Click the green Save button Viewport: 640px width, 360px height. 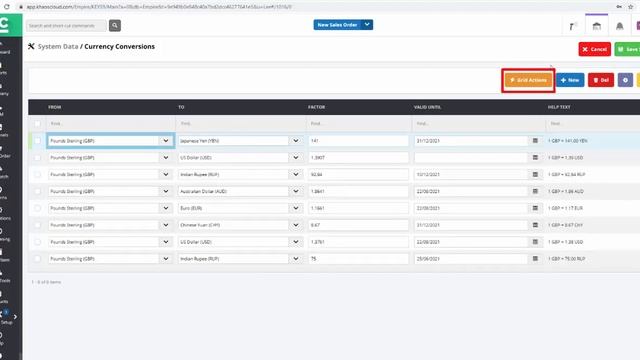pos(628,49)
